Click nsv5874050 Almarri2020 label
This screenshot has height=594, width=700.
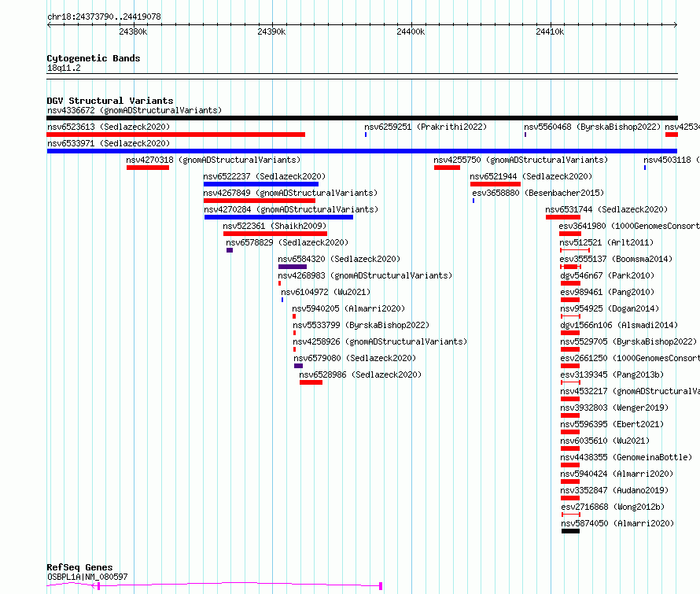[618, 523]
